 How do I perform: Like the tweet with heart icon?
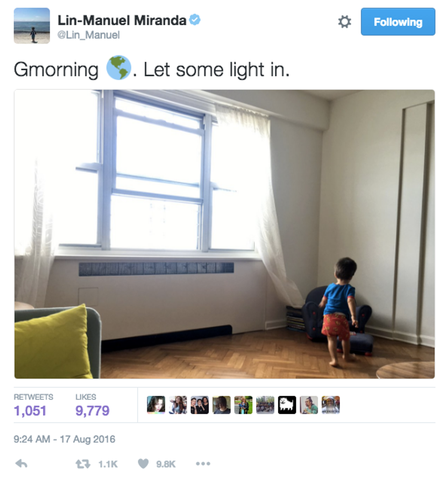(x=143, y=464)
